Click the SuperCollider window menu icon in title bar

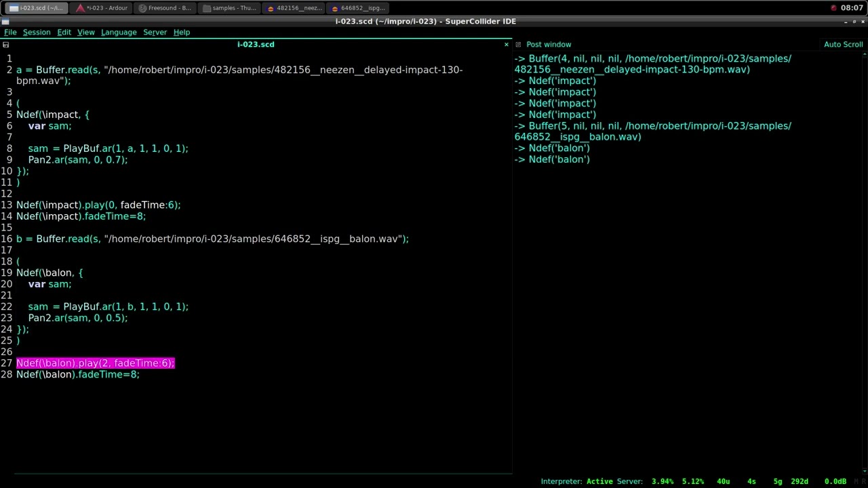pos(5,21)
